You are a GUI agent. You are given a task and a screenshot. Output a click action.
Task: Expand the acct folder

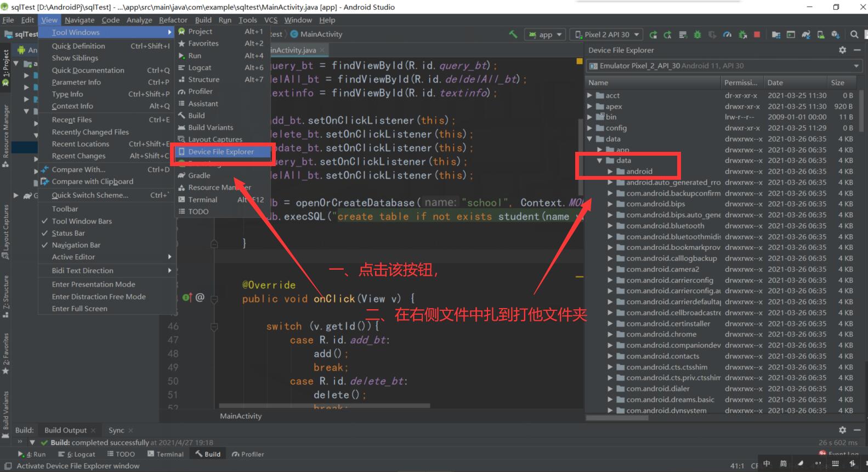pos(590,95)
